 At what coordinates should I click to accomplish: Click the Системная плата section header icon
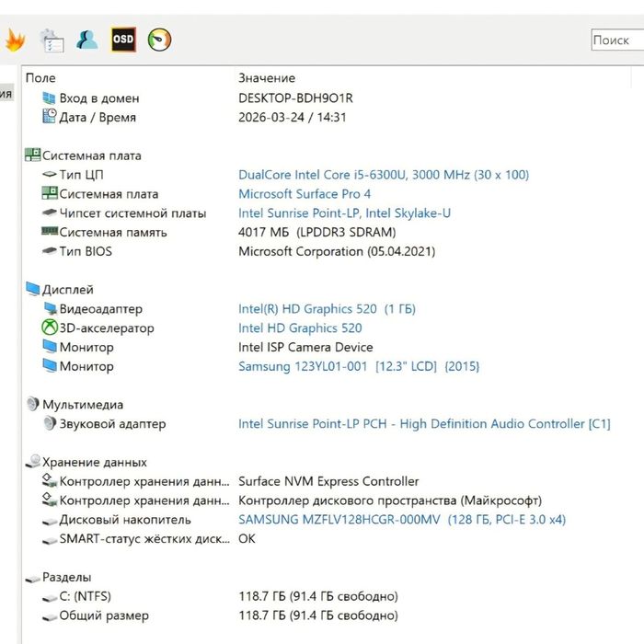[x=32, y=155]
